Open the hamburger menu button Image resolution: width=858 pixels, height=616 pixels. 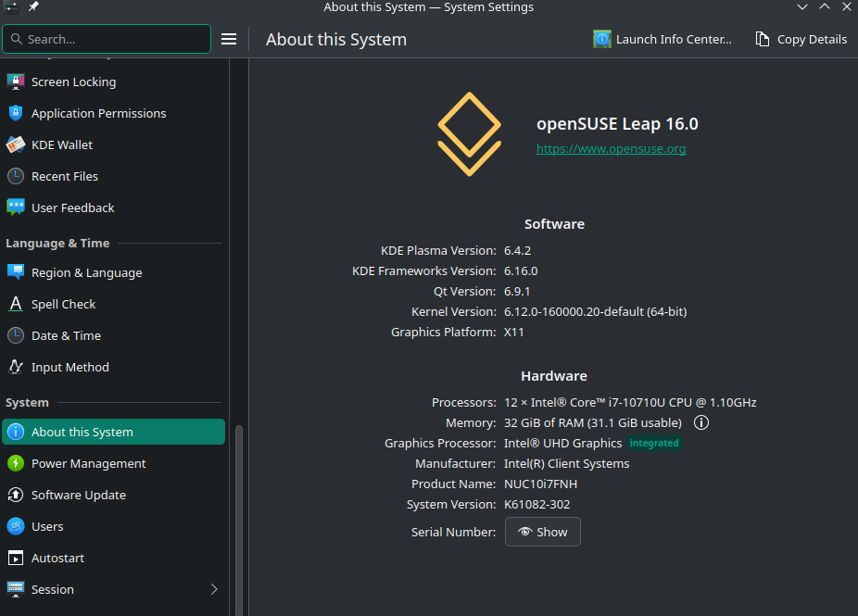(229, 39)
